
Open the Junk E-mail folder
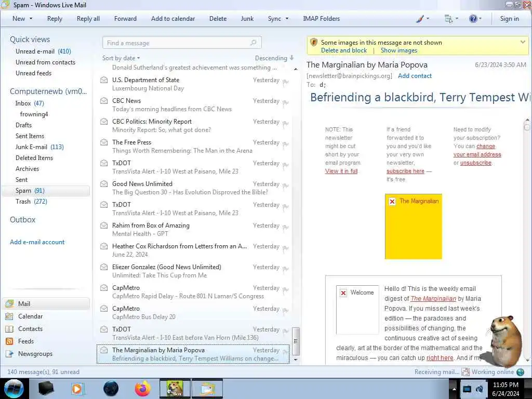(x=39, y=147)
